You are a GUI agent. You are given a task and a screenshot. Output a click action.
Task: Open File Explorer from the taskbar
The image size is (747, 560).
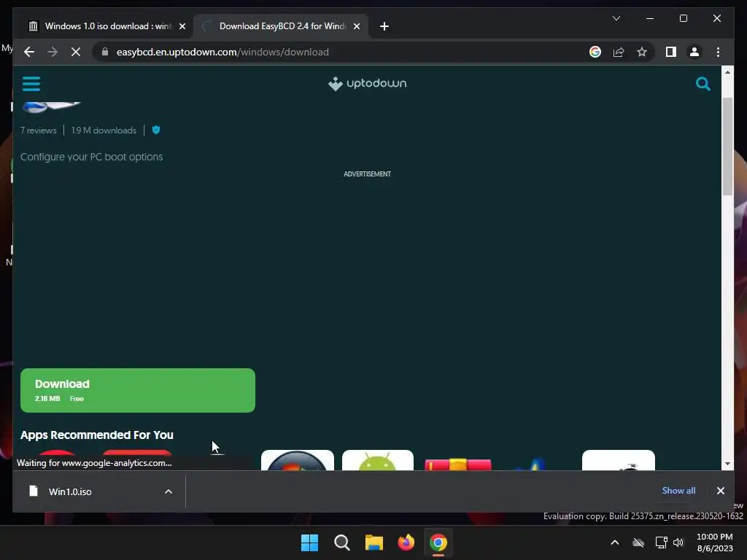pos(374,542)
